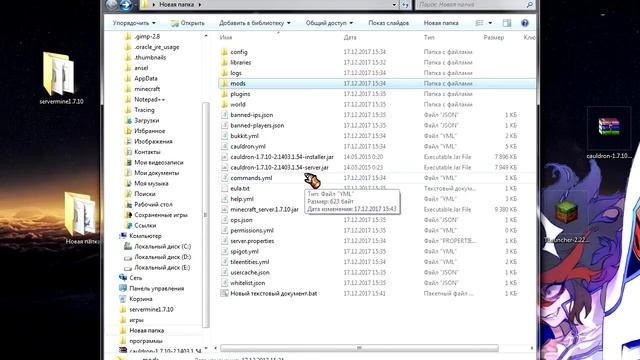Select Рабочий стол in sidebar
Screen dimensions: 640x360
pyautogui.click(x=153, y=204)
